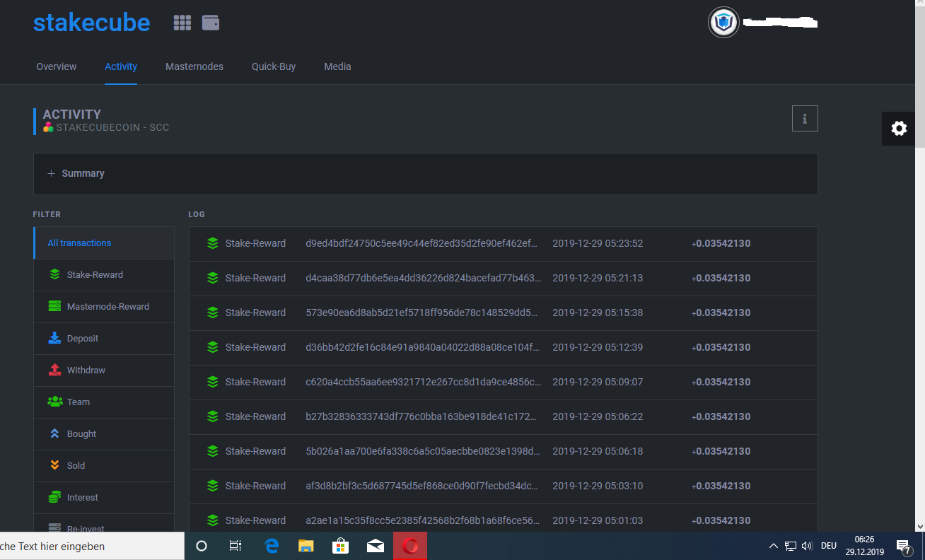Screen dimensions: 925x560
Task: Open transaction hash c620a4ccb55aa6ee9...
Action: [x=423, y=382]
